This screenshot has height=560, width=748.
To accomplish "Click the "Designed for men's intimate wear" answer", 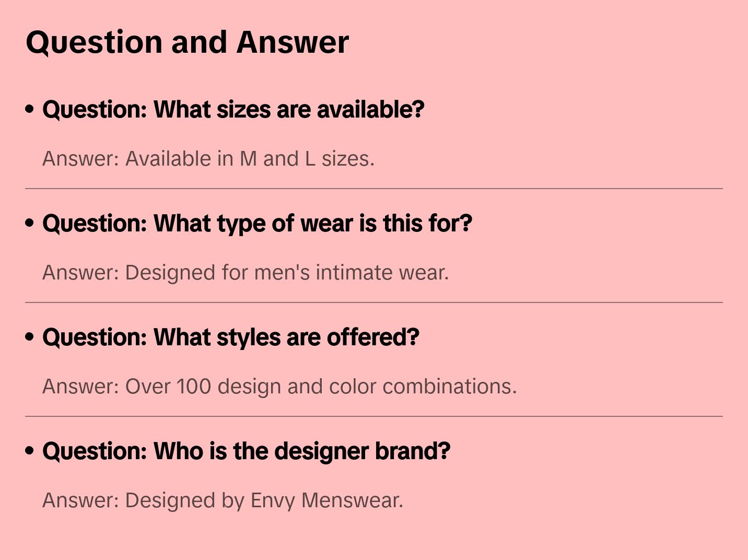I will 245,273.
